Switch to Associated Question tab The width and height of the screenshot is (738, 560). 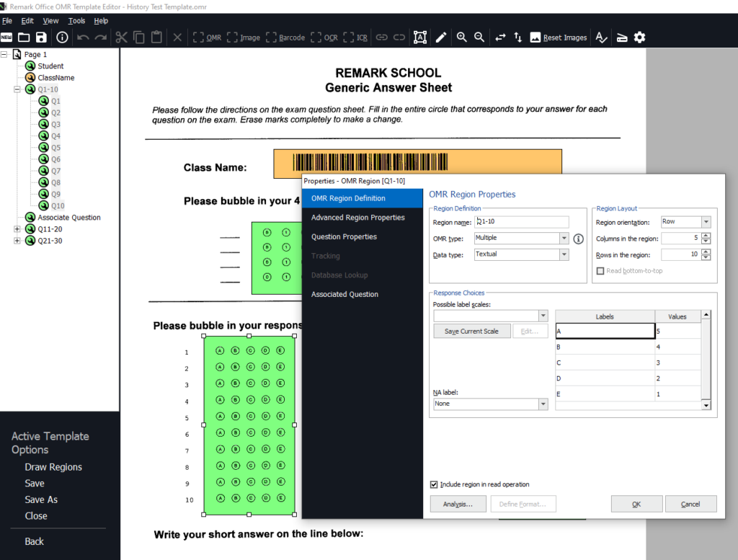pyautogui.click(x=362, y=294)
